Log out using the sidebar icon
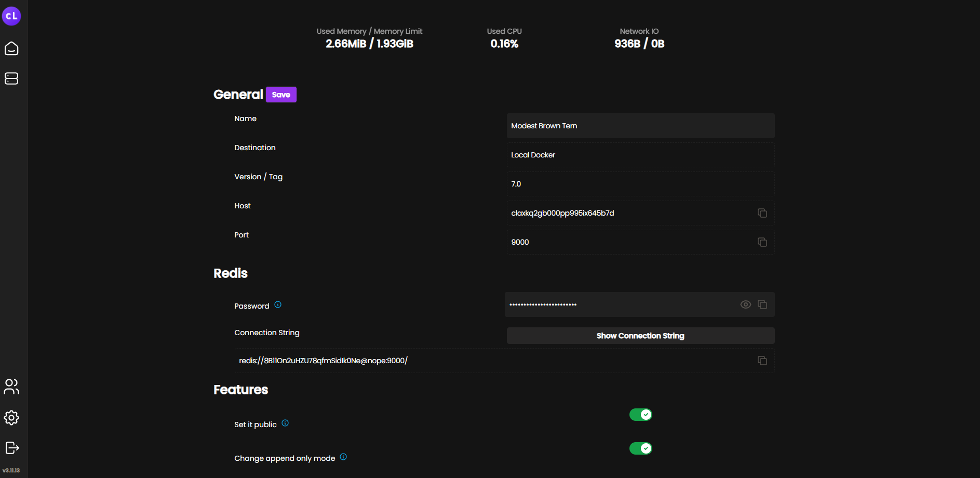 click(x=11, y=448)
